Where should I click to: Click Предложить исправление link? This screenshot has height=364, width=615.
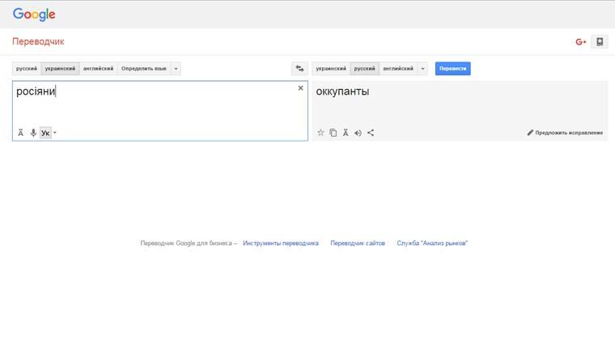[569, 133]
